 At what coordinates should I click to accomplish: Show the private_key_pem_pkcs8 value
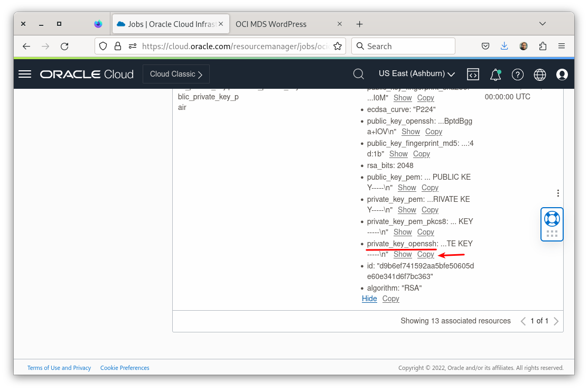[403, 232]
